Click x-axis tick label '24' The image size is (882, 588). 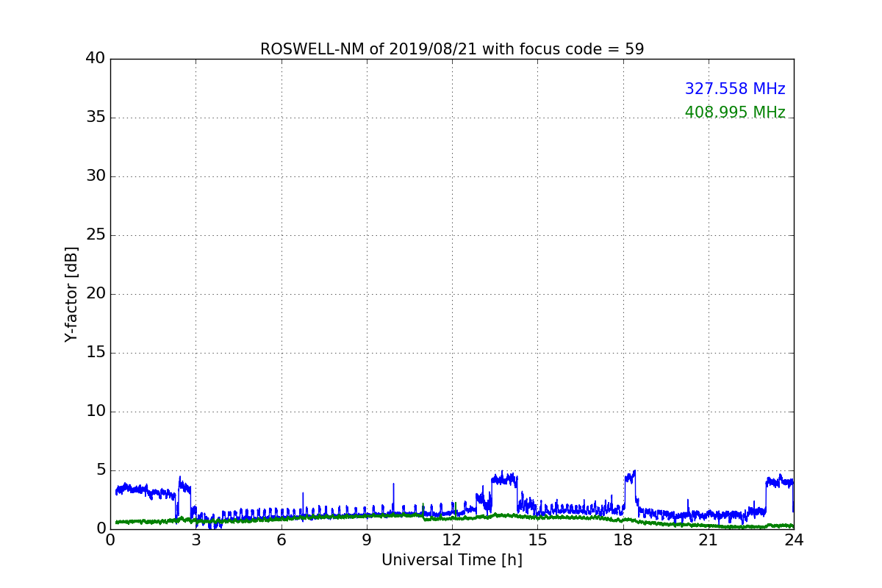[x=794, y=539]
